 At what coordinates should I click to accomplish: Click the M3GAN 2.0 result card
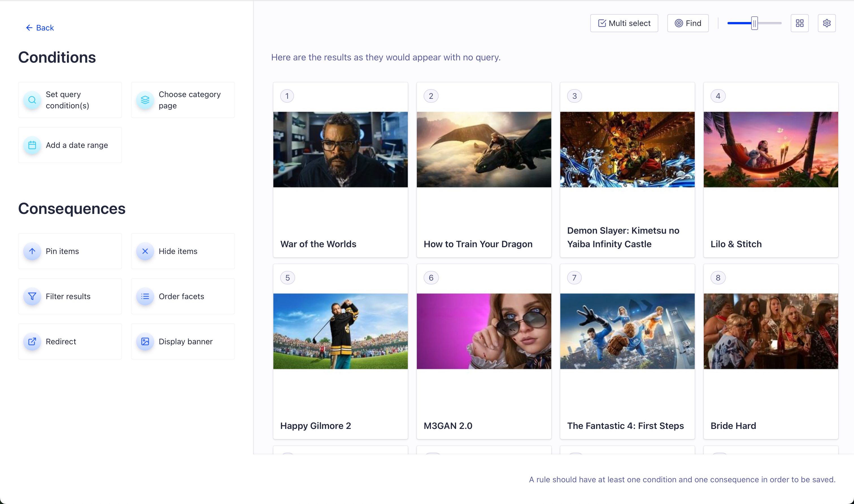coord(483,352)
